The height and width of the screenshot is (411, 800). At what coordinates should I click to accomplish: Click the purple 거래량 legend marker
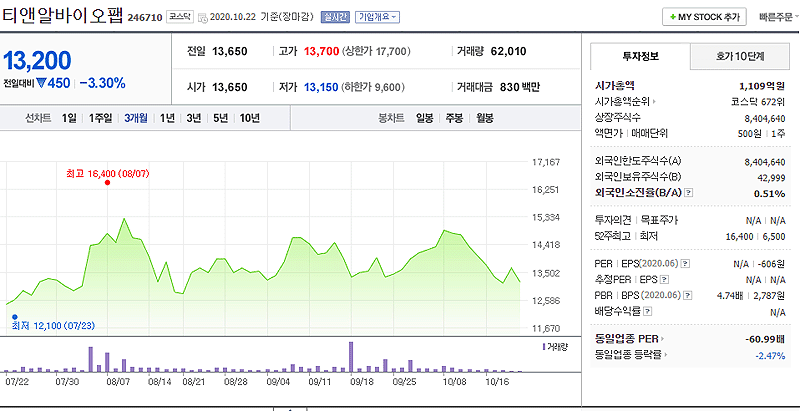(x=544, y=347)
